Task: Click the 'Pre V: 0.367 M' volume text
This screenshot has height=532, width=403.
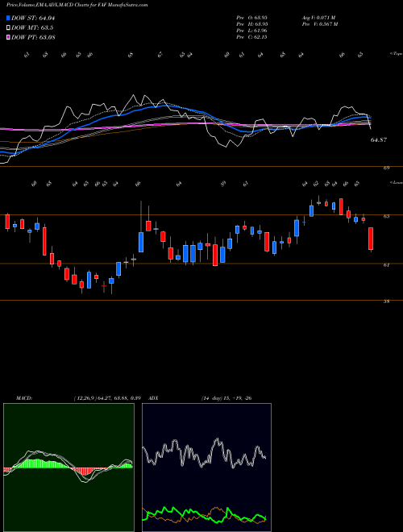Action: click(320, 24)
